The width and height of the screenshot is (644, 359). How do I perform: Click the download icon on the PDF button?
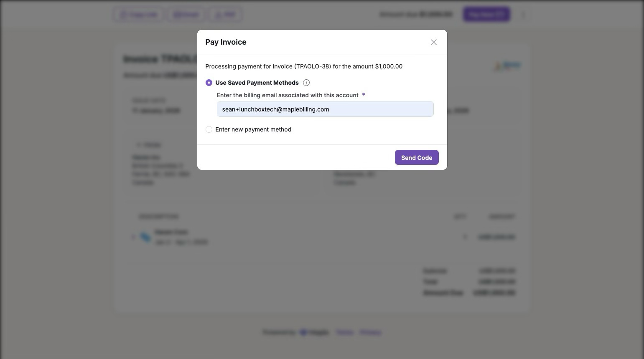[x=218, y=15]
